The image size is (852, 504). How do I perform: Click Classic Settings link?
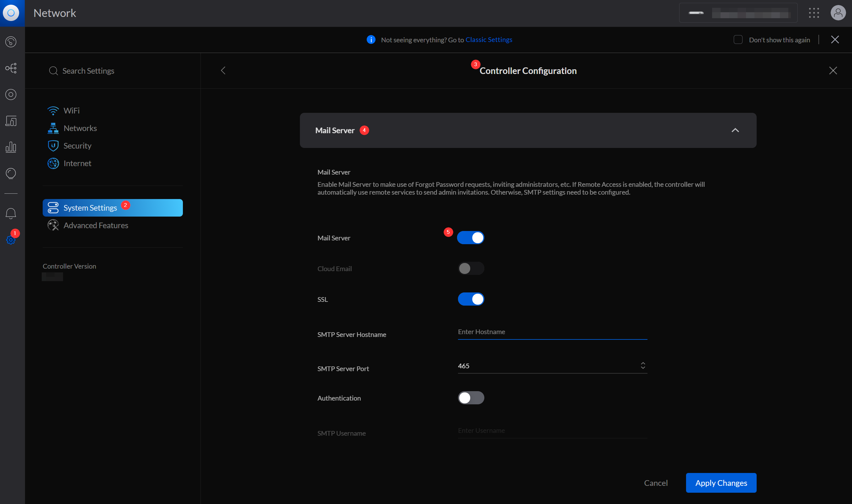[x=489, y=39]
